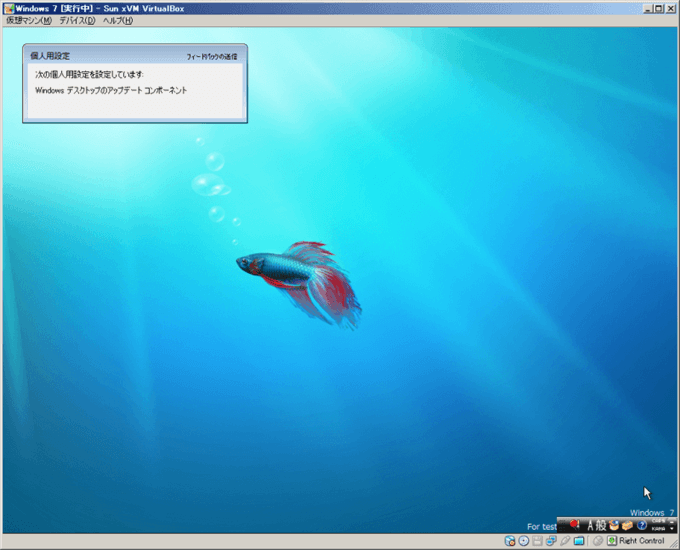Open the ヘルプ(H) menu
Screen dimensions: 680x550
click(117, 21)
